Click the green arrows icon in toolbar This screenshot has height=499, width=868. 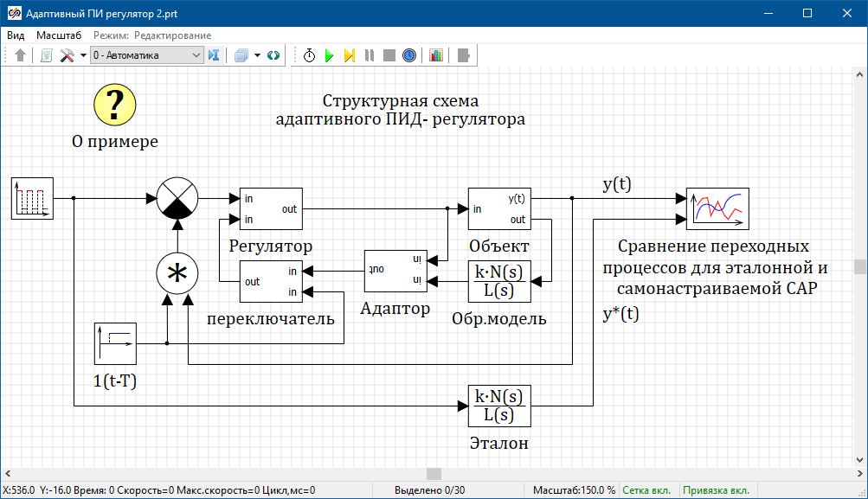point(273,55)
